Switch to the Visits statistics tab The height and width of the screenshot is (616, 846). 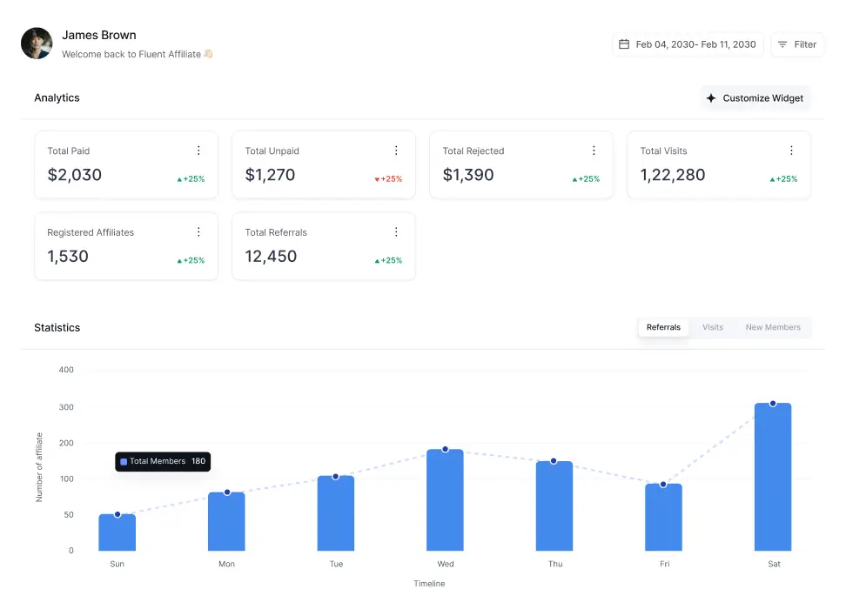713,327
